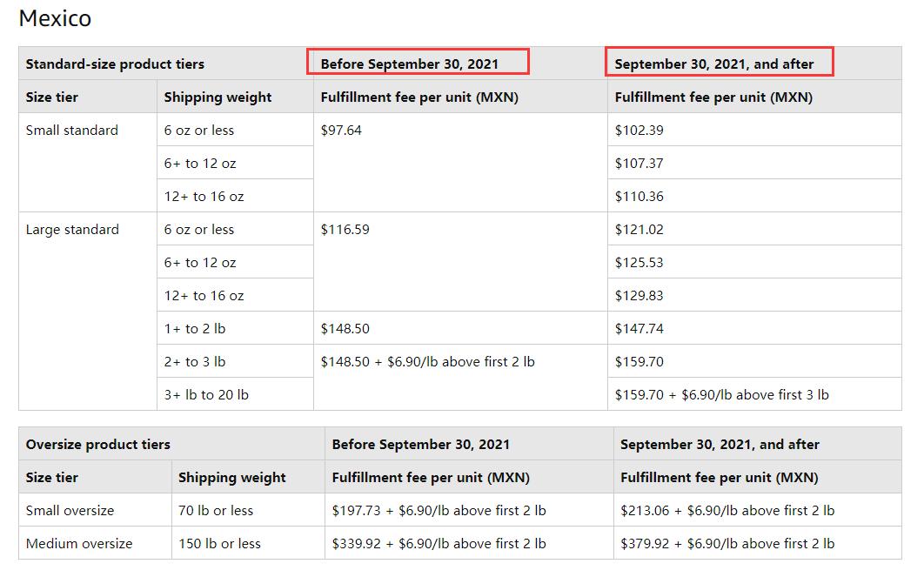Select the Large standard size tier cell
The width and height of the screenshot is (924, 577).
click(x=72, y=230)
